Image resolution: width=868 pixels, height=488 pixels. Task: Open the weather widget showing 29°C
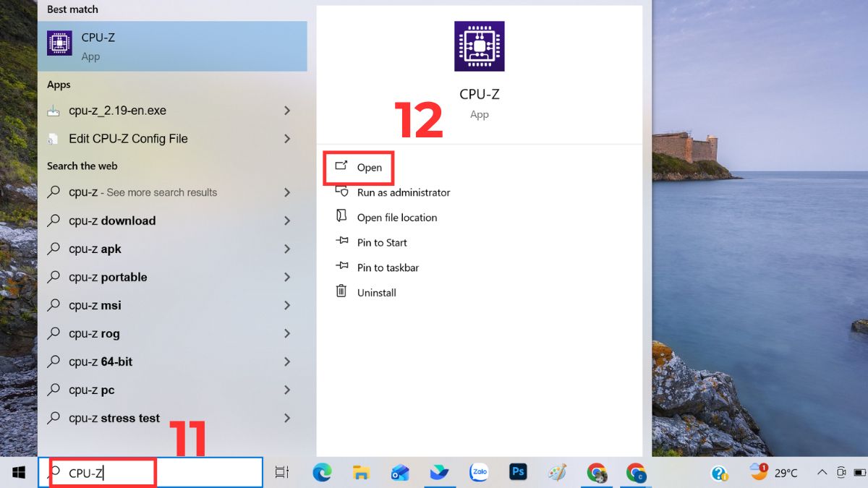pyautogui.click(x=773, y=473)
